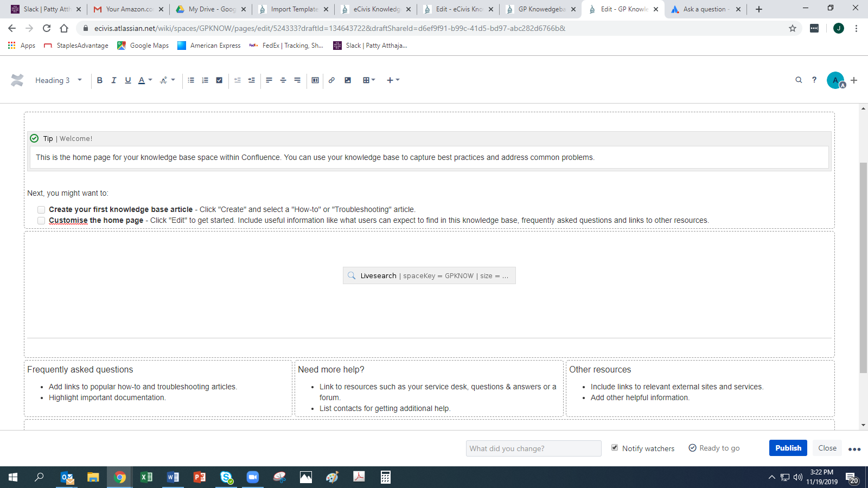This screenshot has width=868, height=488.
Task: Switch to Import Template tab
Action: 294,9
